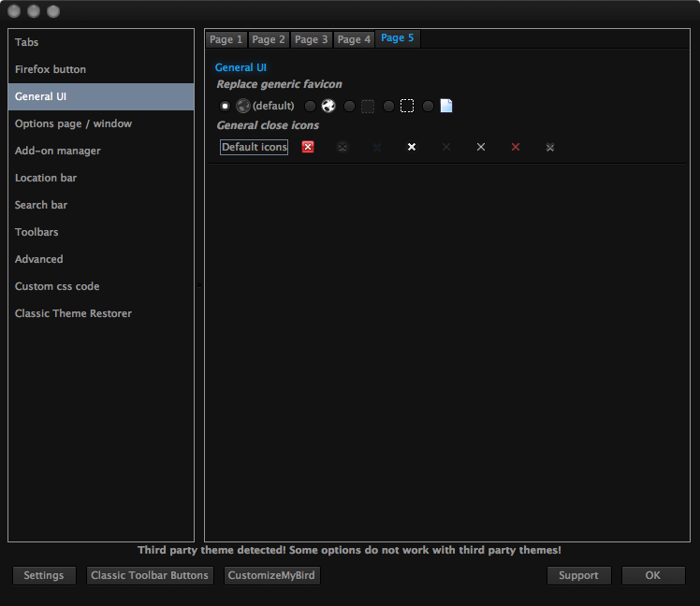Viewport: 700px width, 606px height.
Task: Minimize window with middle titlebar button
Action: click(x=34, y=11)
